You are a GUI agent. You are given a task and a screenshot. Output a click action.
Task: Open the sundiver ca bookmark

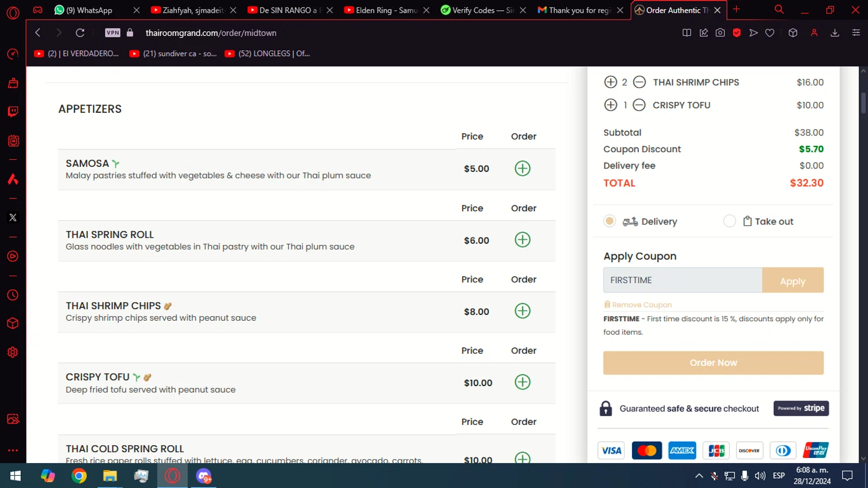(173, 53)
